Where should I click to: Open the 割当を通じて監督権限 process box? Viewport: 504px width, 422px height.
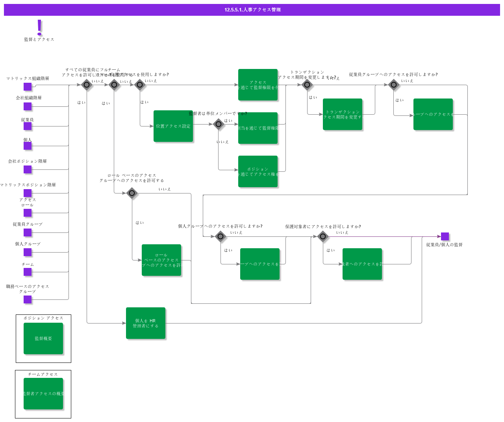pyautogui.click(x=258, y=128)
